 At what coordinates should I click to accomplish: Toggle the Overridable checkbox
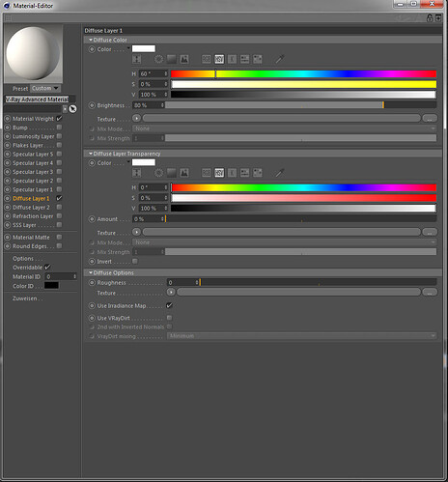(47, 268)
